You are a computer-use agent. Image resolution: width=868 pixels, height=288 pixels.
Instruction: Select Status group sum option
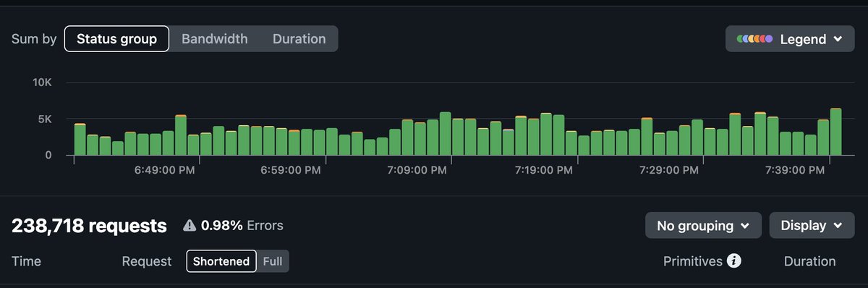tap(116, 39)
